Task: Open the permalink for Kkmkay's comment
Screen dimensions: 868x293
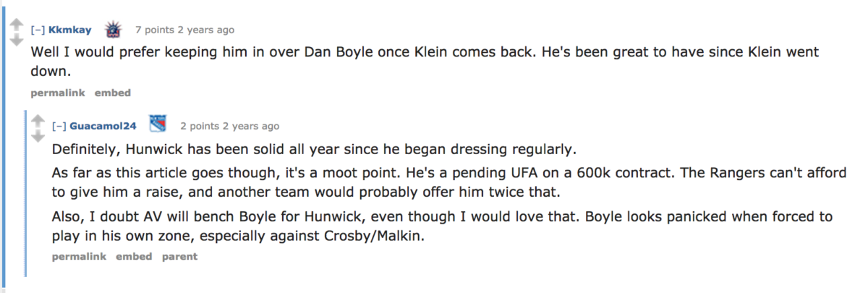Action: tap(58, 93)
